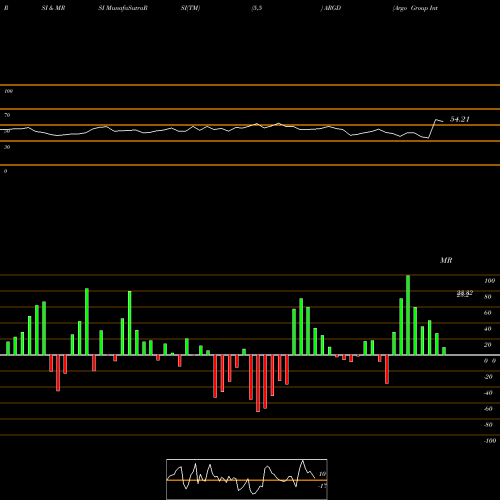The width and height of the screenshot is (500, 500).
Task: Click the 'SI(TM)' header label
Action: [190, 8]
